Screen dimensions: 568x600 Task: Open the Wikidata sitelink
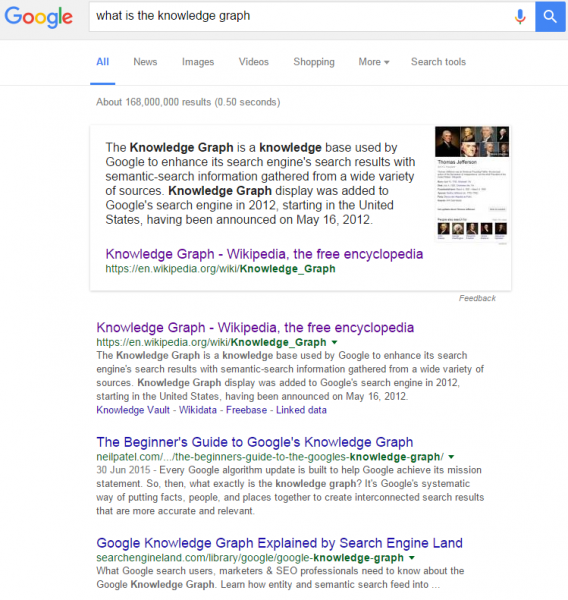click(197, 410)
